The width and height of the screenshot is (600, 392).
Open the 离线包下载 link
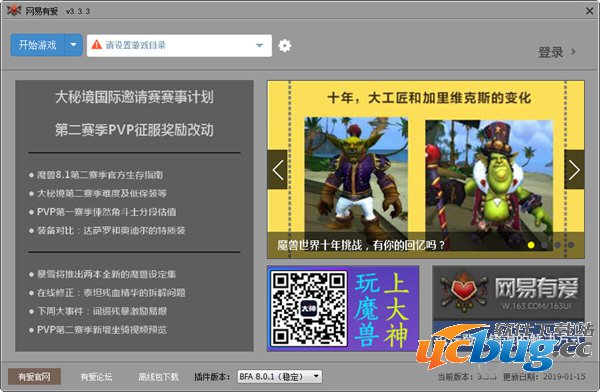tap(158, 377)
